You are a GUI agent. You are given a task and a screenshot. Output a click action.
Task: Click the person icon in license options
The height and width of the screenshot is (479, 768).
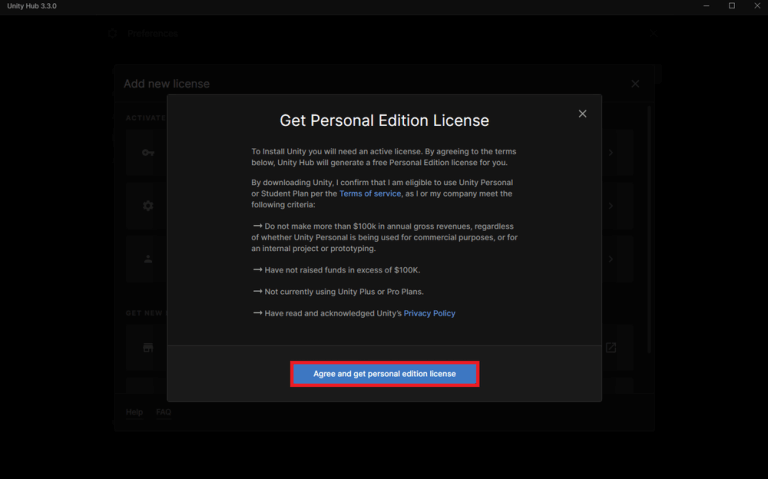(x=148, y=259)
